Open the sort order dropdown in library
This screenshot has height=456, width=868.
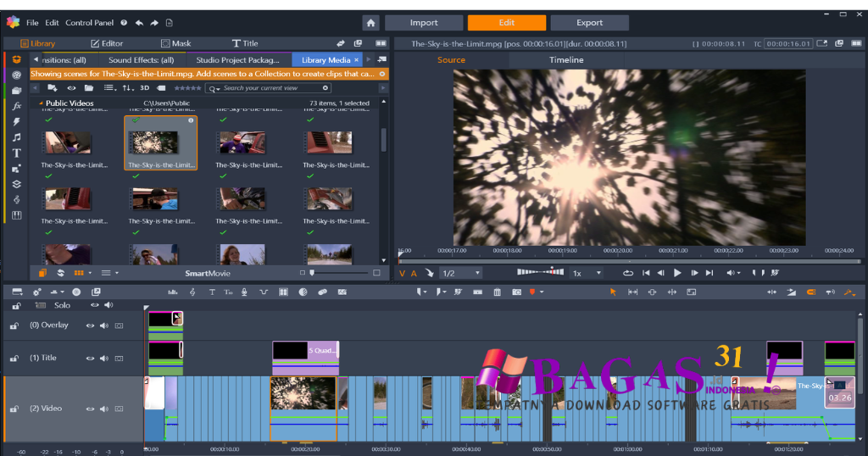click(128, 88)
